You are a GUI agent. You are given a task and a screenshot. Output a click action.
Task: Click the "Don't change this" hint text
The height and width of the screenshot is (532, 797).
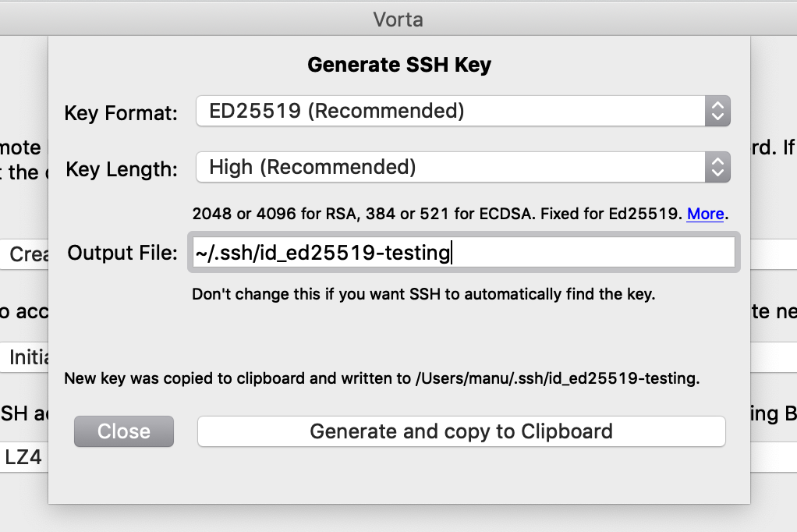pos(423,295)
